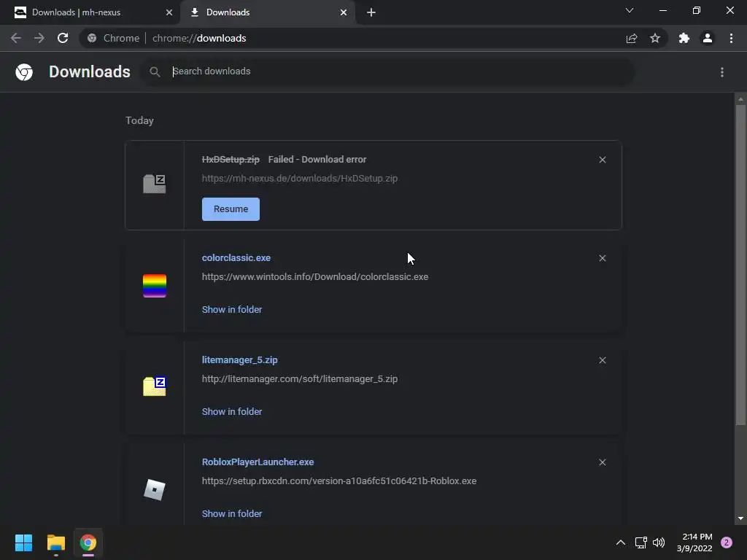Click the vertical scrollbar thumb

740,264
